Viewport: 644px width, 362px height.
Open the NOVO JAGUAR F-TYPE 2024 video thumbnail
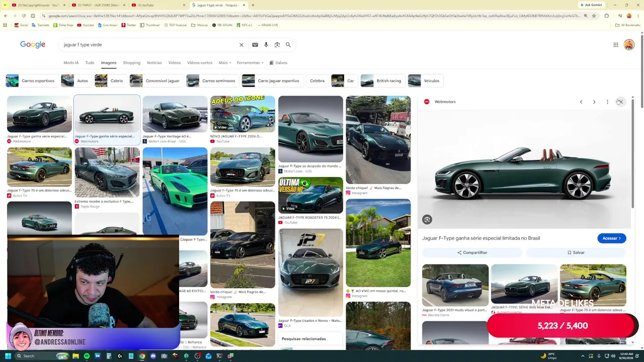pyautogui.click(x=243, y=114)
